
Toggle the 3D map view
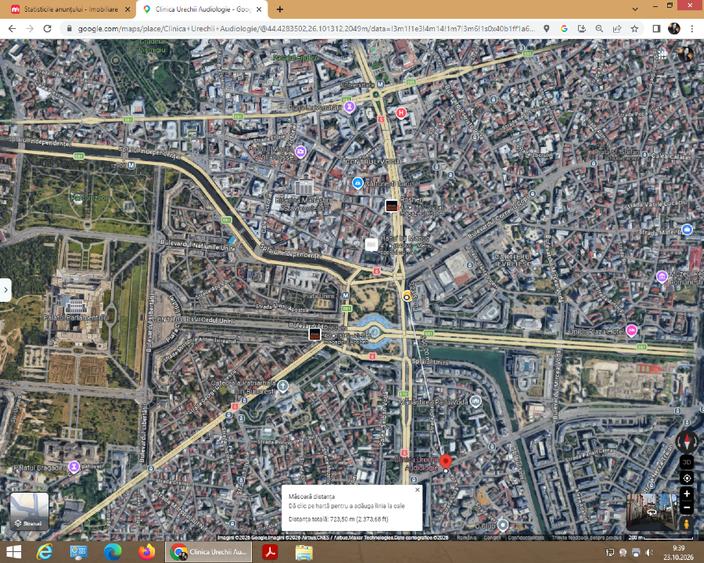[x=686, y=462]
